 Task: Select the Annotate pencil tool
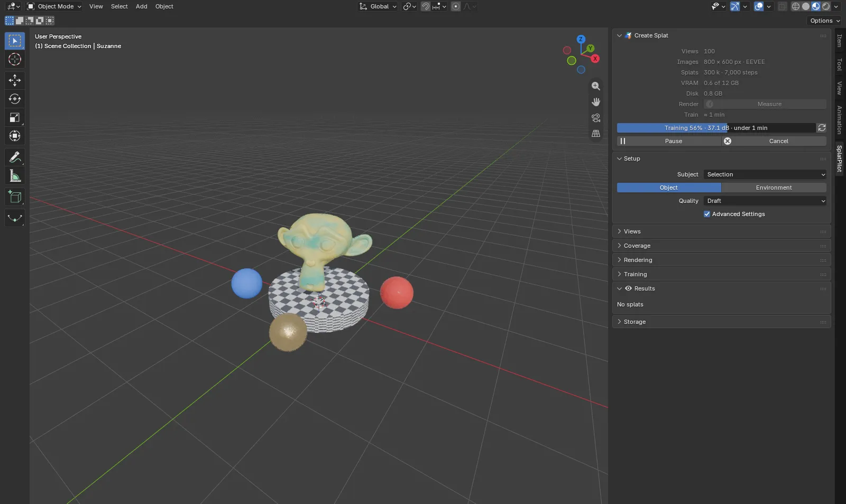coord(15,157)
